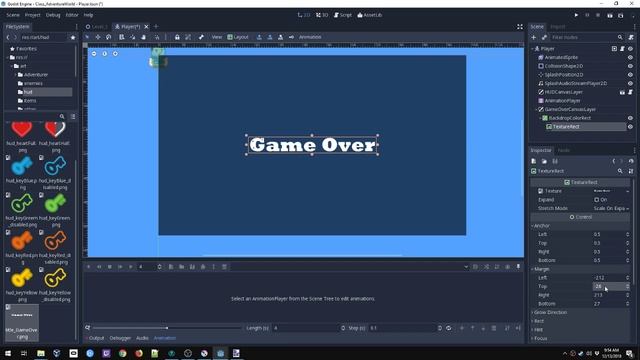Open the Scene menu
The height and width of the screenshot is (360, 640).
click(x=13, y=15)
